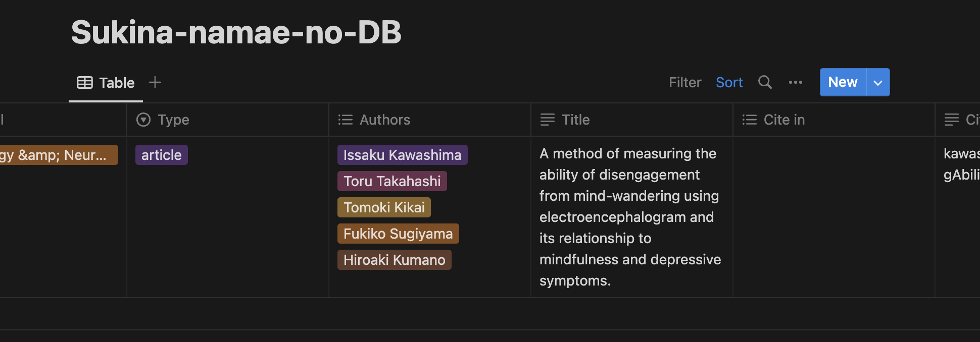Add a new view with plus icon
This screenshot has height=342, width=980.
coord(155,82)
